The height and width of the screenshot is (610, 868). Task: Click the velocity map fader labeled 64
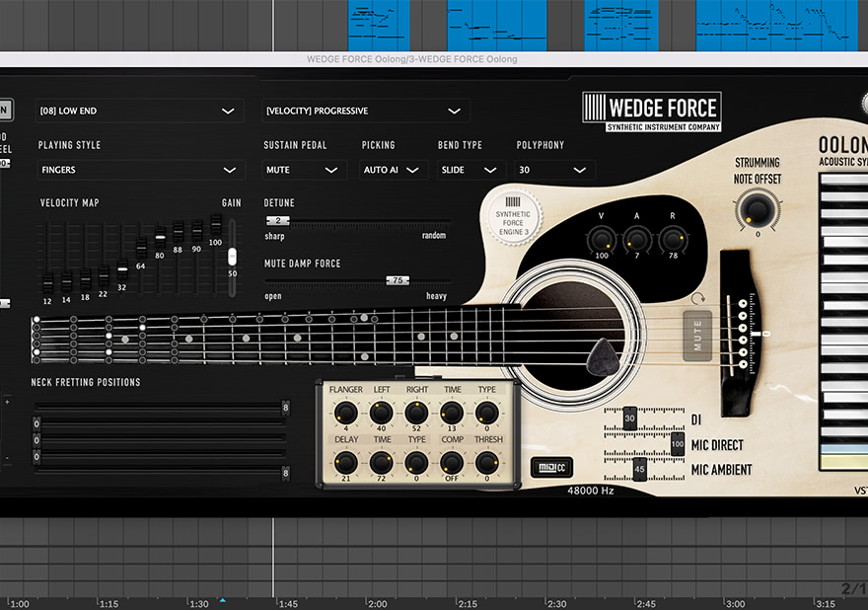coord(141,248)
